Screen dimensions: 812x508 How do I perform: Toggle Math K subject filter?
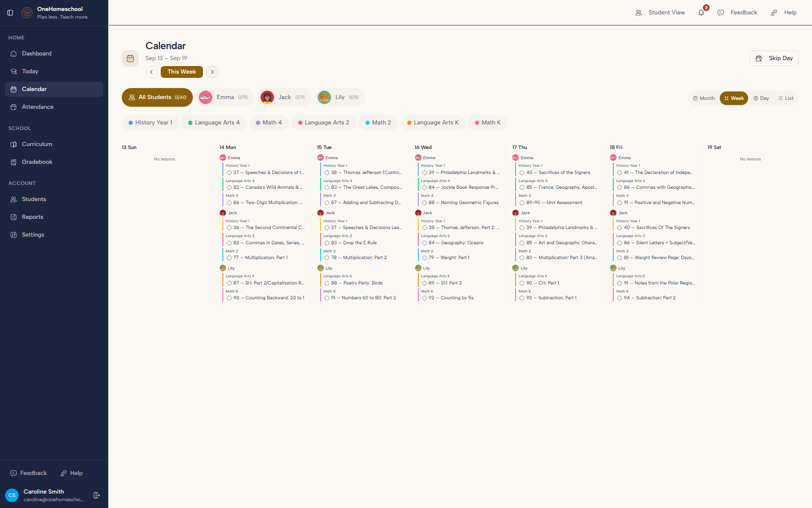(488, 123)
